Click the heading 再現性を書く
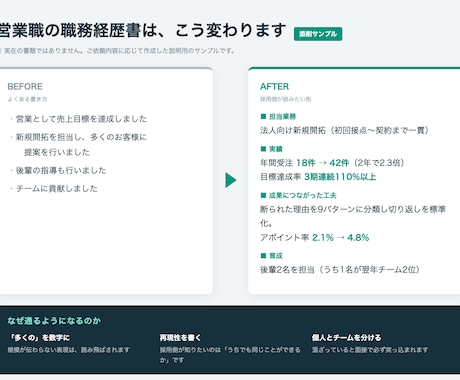460x380 pixels. (x=180, y=338)
